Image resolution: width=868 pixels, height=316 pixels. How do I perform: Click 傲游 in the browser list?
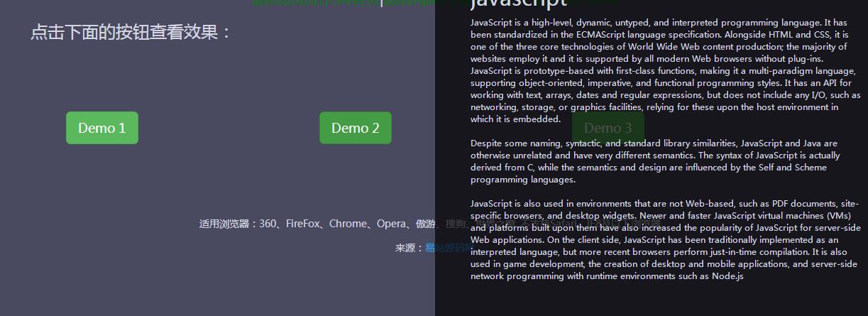pos(426,224)
